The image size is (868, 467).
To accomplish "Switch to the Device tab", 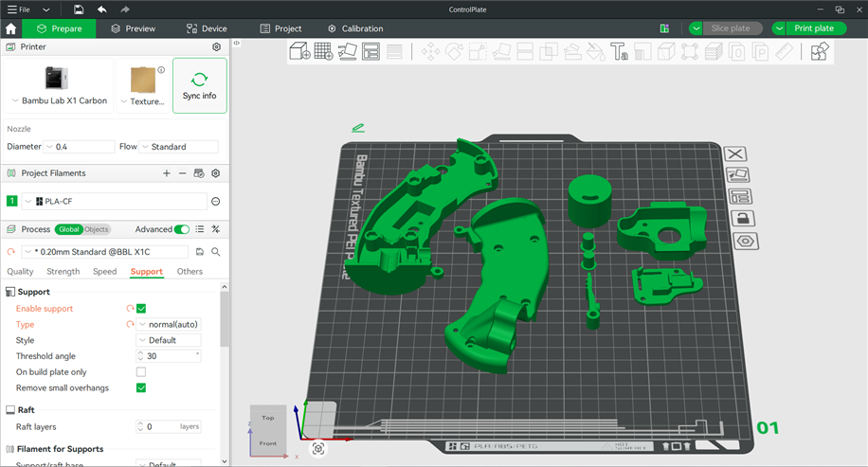I will tap(207, 28).
